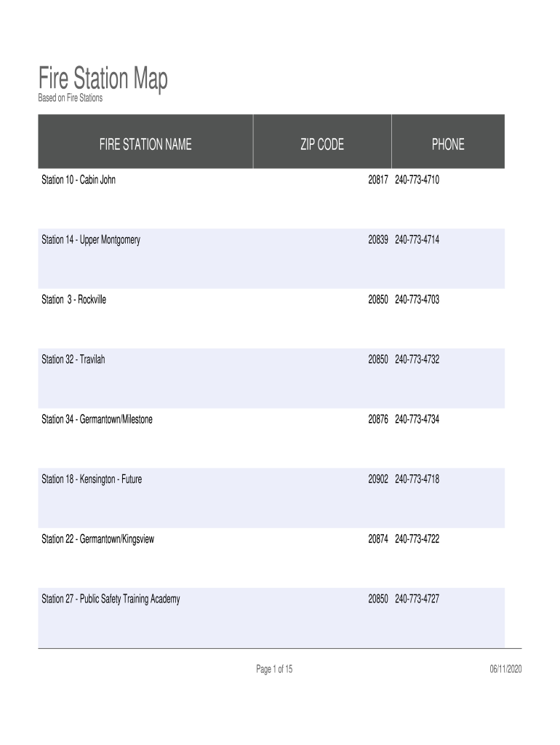Select the FIRE STATION NAME column header
The height and width of the screenshot is (745, 560).
[x=145, y=145]
